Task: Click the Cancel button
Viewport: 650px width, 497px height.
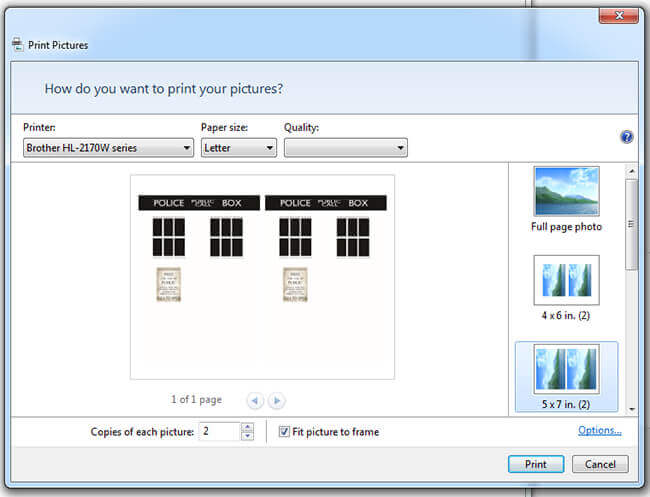Action: click(600, 464)
